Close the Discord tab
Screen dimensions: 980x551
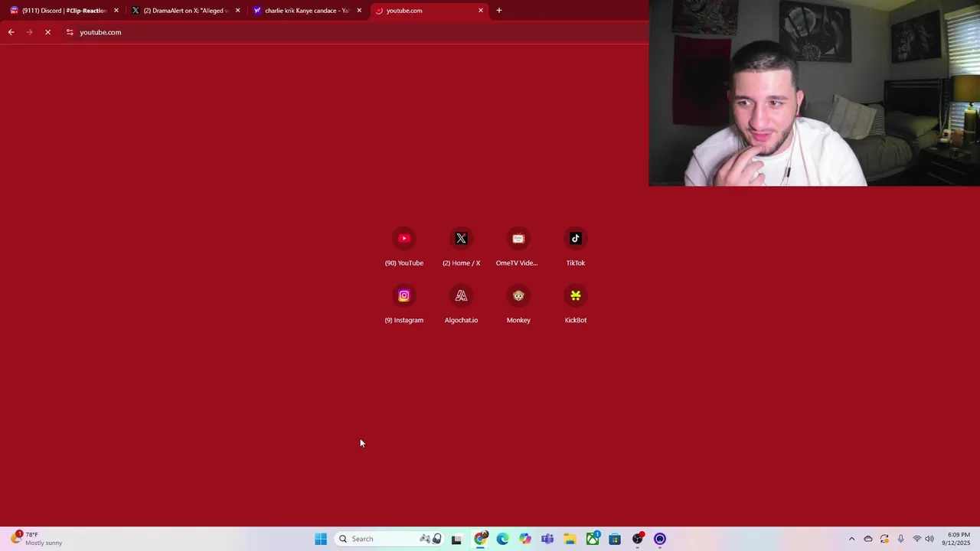coord(116,11)
